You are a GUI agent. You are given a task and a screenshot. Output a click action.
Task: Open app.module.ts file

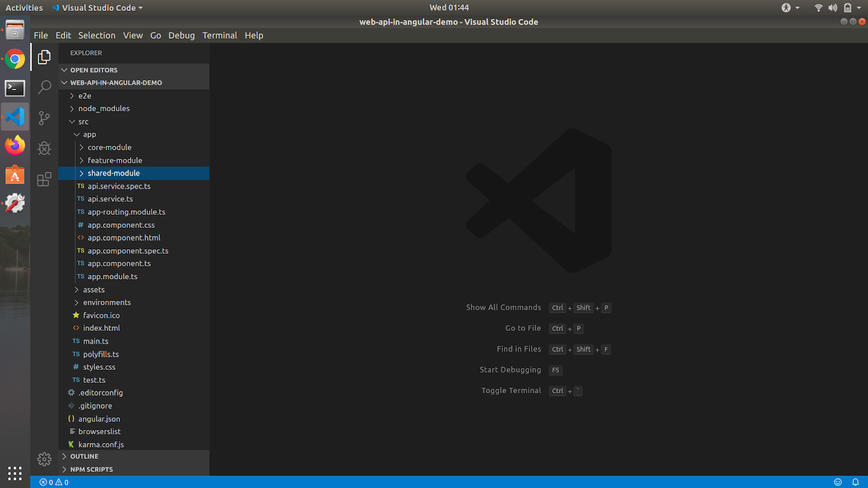[134, 277]
